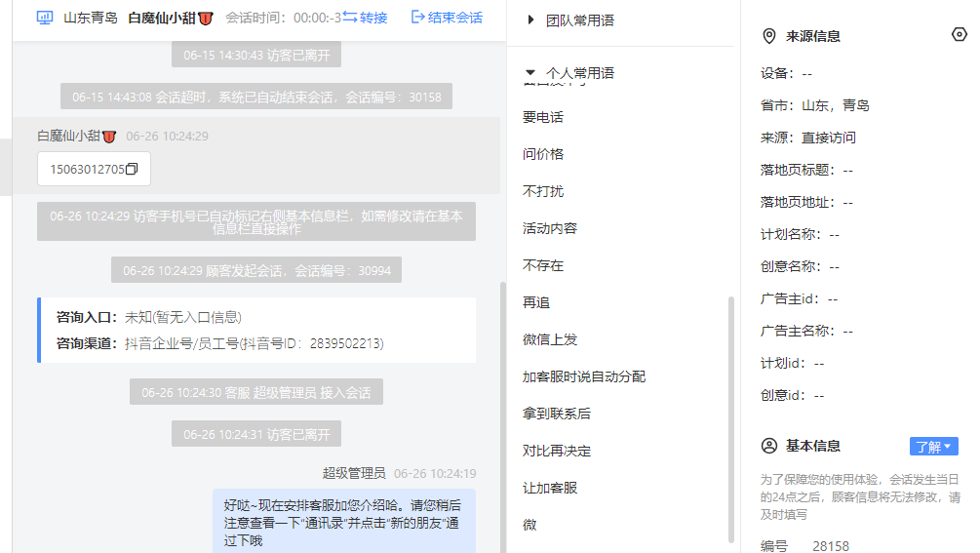Screen dimensions: 980x553
Task: Click the person icon beside 基本信息
Action: pyautogui.click(x=769, y=446)
